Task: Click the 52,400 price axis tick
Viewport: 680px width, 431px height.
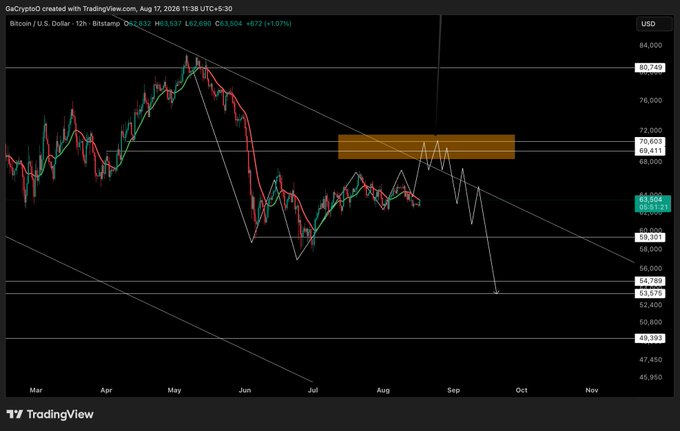Action: [651, 305]
